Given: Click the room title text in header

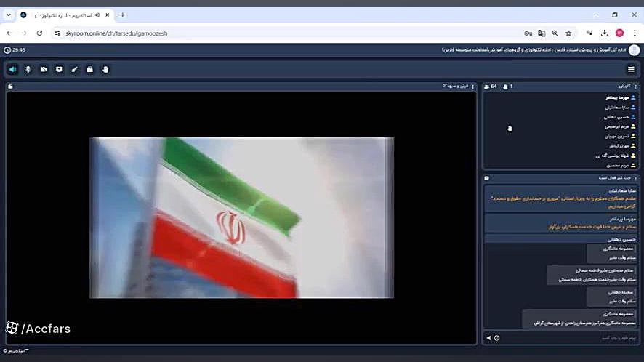Looking at the screenshot, I should click(534, 50).
